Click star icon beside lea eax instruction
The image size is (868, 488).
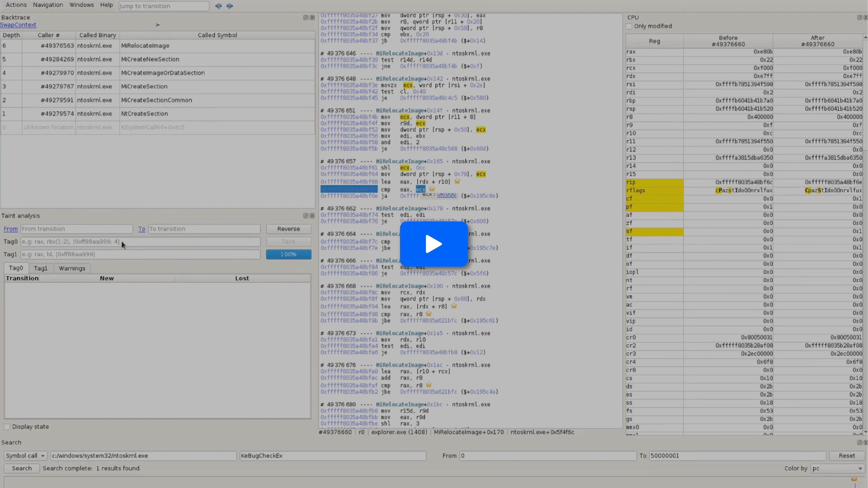point(457,182)
